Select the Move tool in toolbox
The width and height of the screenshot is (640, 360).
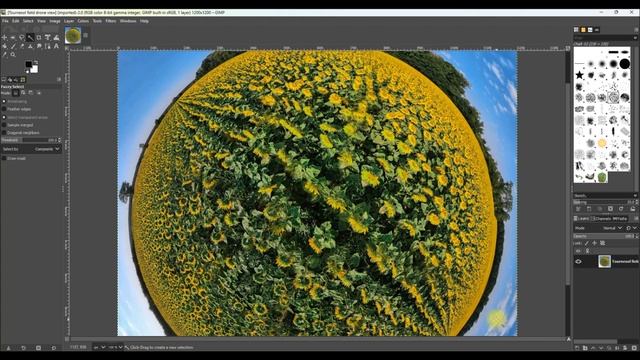4,38
